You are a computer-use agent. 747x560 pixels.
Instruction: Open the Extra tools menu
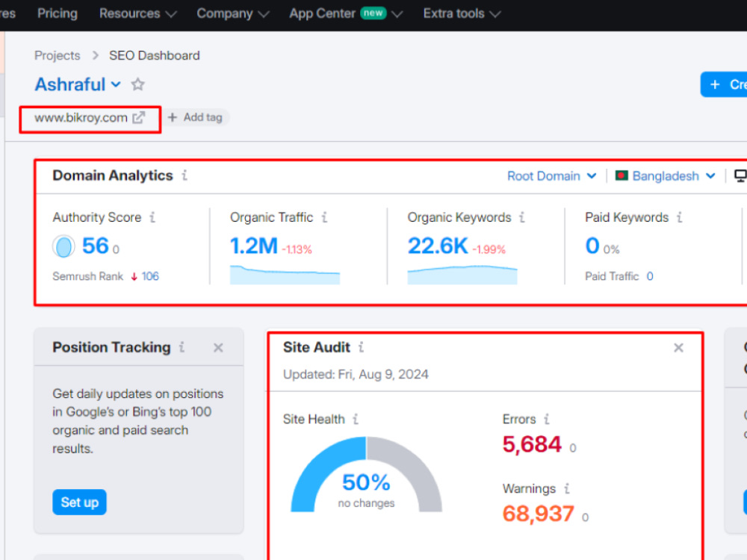(462, 13)
